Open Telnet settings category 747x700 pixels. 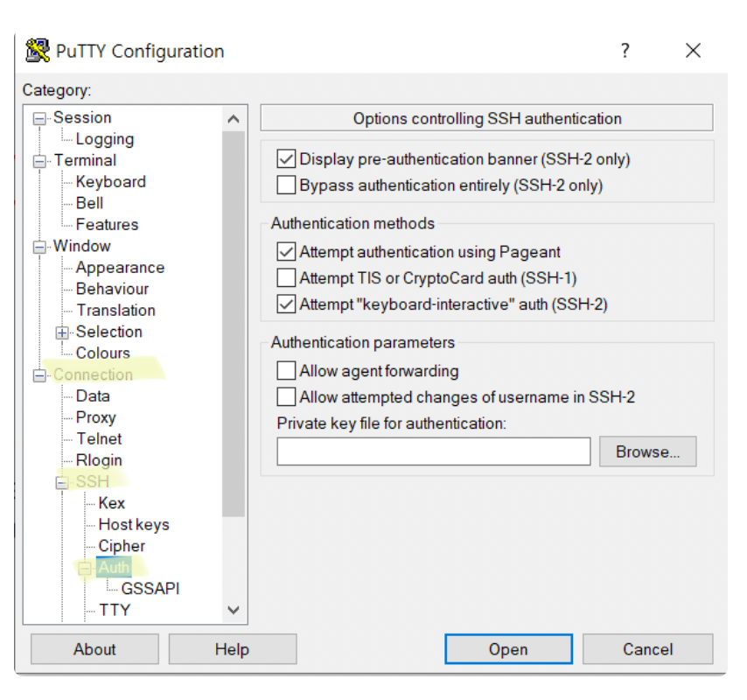[x=99, y=439]
